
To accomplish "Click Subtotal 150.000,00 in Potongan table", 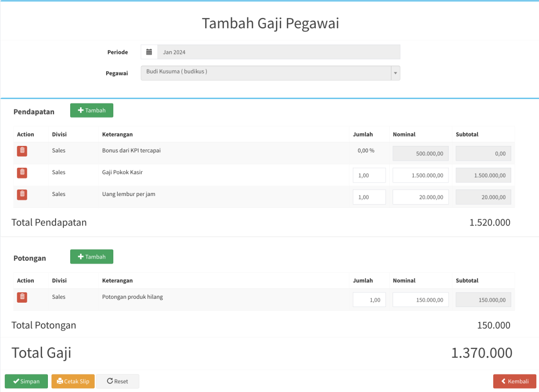I will pyautogui.click(x=483, y=300).
